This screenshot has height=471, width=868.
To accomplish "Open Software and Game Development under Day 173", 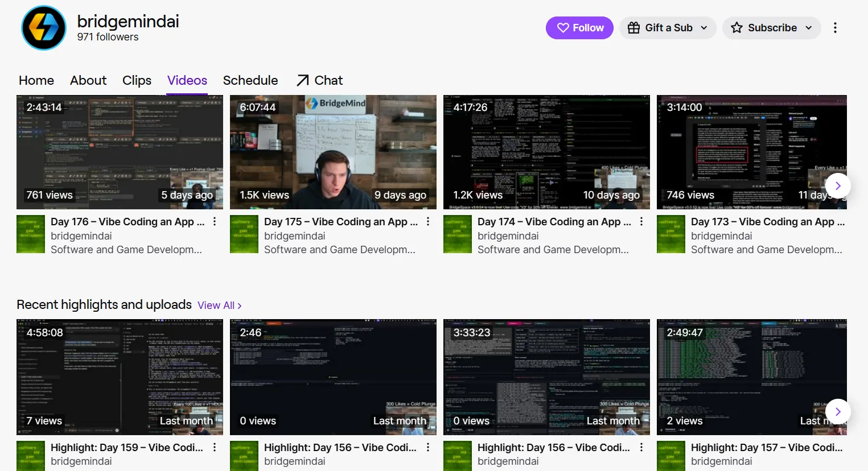I will (x=767, y=250).
